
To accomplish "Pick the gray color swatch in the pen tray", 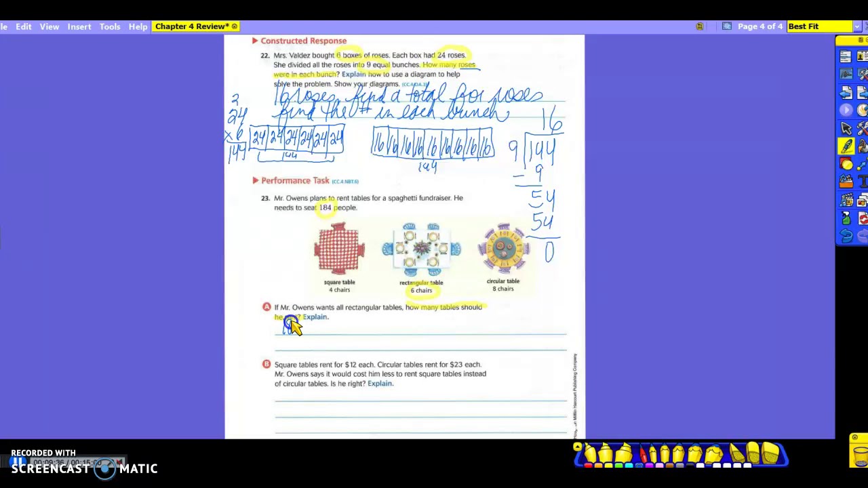I will click(x=679, y=465).
